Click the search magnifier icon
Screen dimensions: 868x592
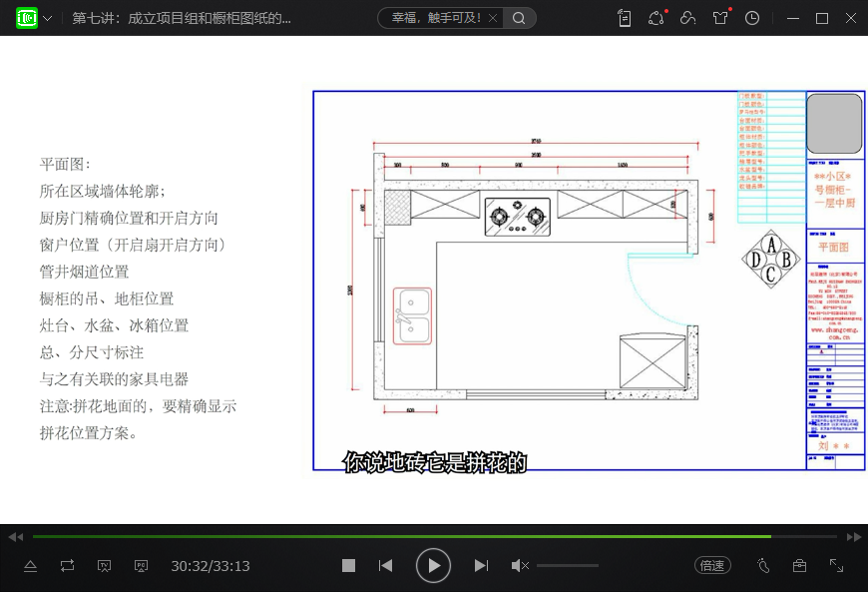coord(519,18)
